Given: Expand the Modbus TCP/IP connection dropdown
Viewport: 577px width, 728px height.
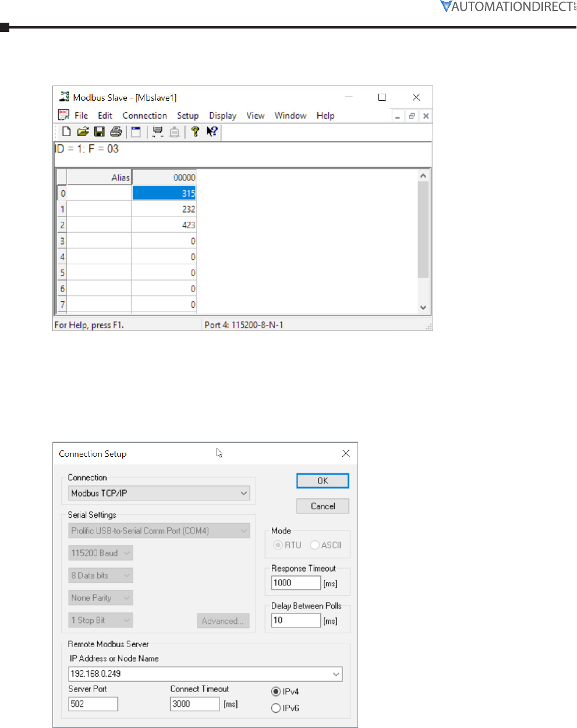Looking at the screenshot, I should click(x=159, y=493).
